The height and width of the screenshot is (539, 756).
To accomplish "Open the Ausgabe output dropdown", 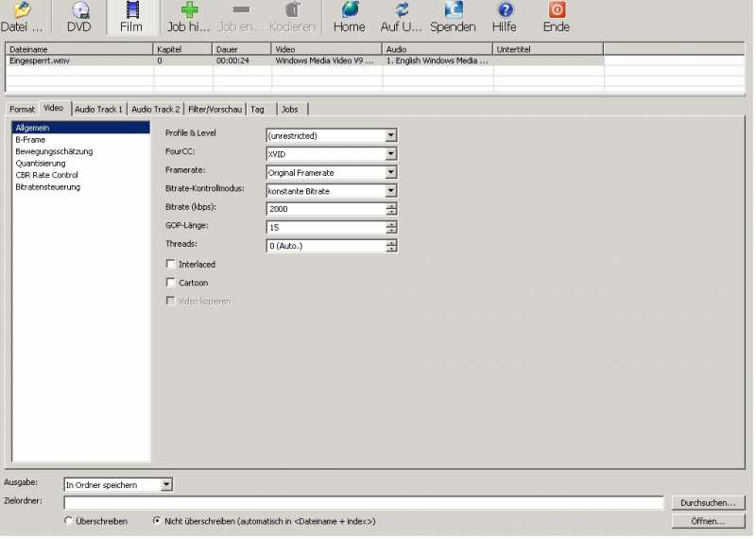I will click(166, 485).
